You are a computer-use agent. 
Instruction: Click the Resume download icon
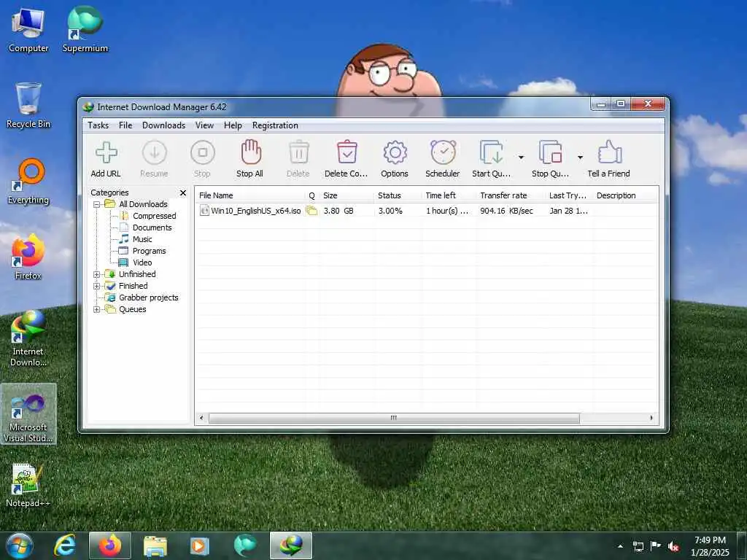[x=155, y=153]
